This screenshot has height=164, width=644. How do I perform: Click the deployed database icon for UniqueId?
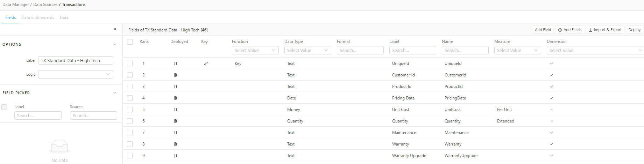[175, 64]
